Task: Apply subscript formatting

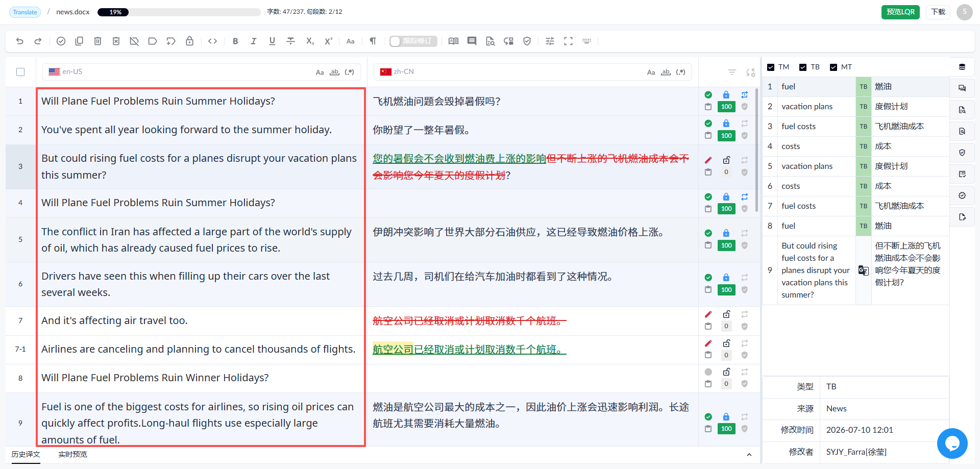Action: pyautogui.click(x=310, y=41)
